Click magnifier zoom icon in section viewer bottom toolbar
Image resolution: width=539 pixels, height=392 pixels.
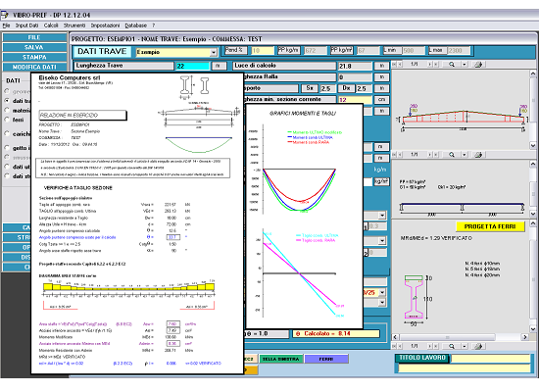pyautogui.click(x=452, y=346)
